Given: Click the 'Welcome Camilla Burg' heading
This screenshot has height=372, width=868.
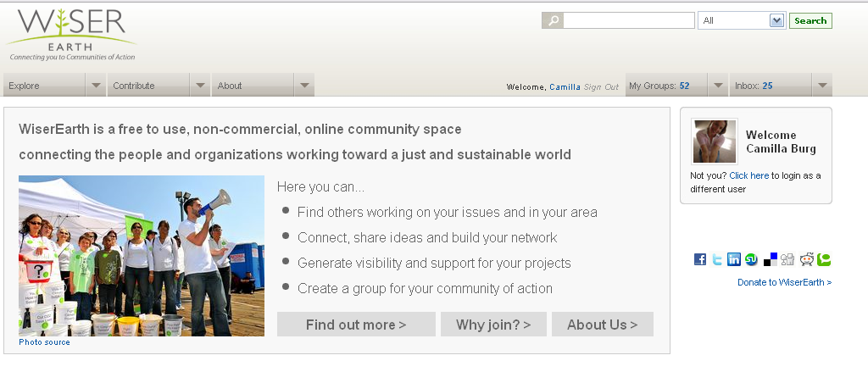Looking at the screenshot, I should 781,142.
